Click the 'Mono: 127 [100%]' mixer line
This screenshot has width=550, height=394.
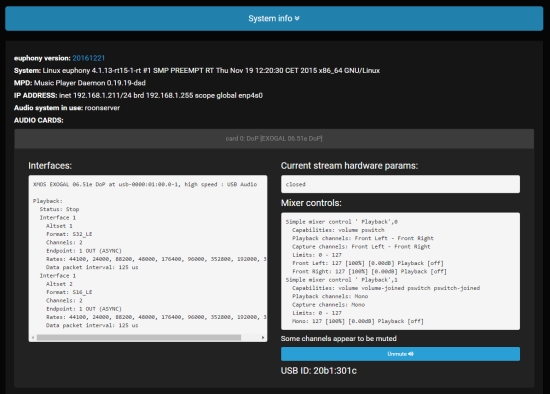(x=358, y=321)
